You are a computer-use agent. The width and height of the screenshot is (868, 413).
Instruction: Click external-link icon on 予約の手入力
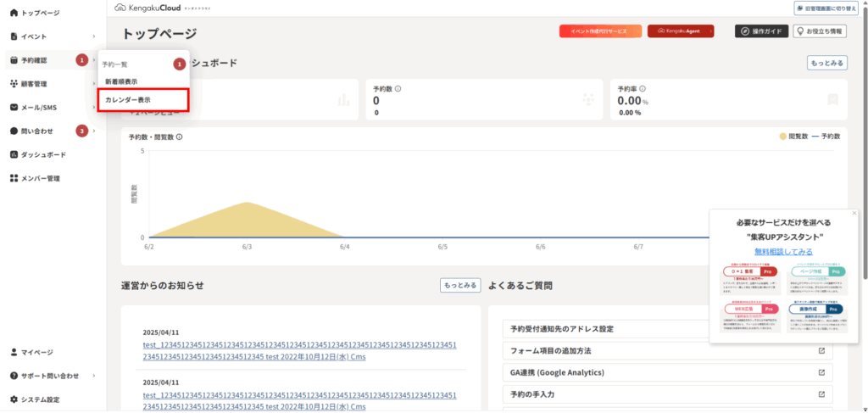822,394
